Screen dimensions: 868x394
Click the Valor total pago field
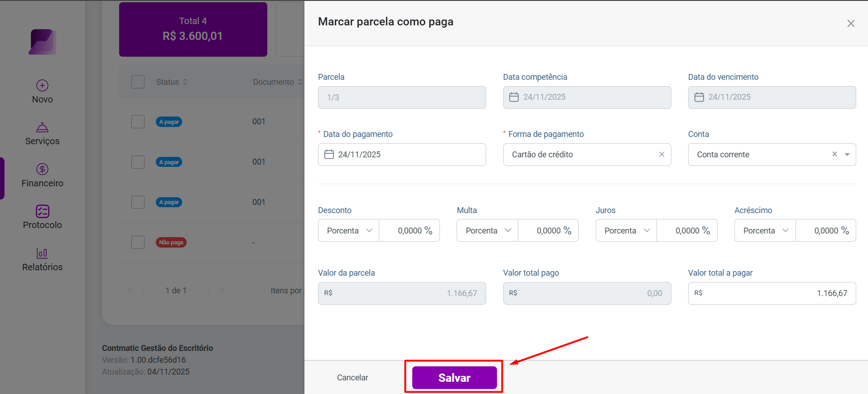(x=587, y=293)
